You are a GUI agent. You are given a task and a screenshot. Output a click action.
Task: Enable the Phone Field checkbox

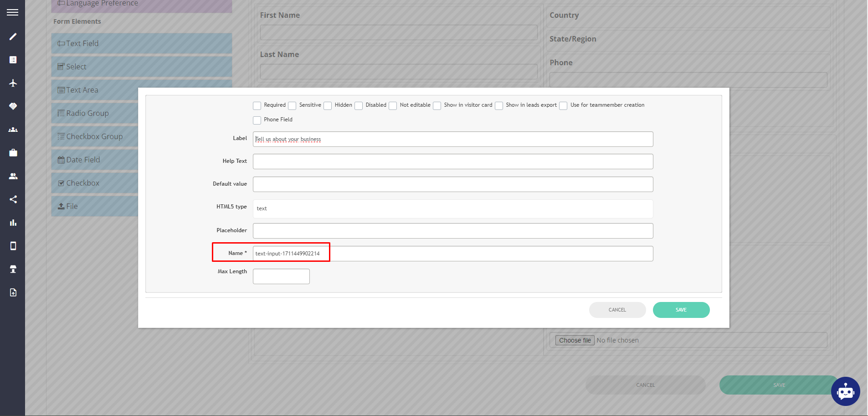[257, 120]
